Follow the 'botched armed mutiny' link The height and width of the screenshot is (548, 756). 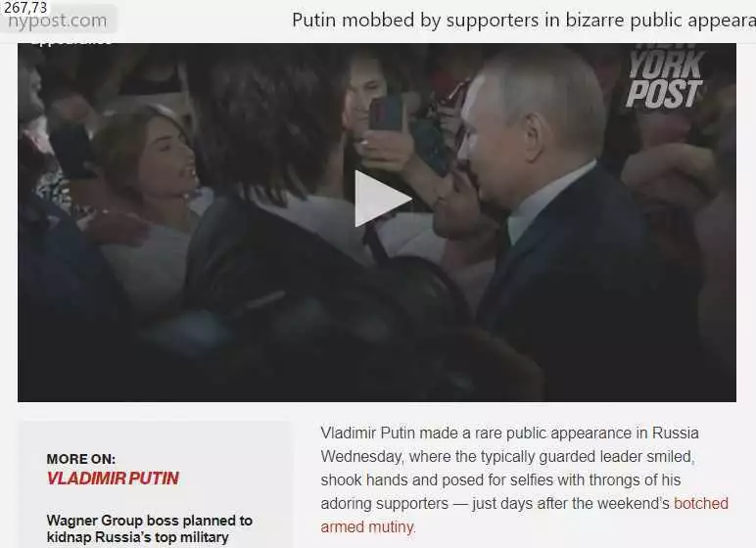(524, 515)
